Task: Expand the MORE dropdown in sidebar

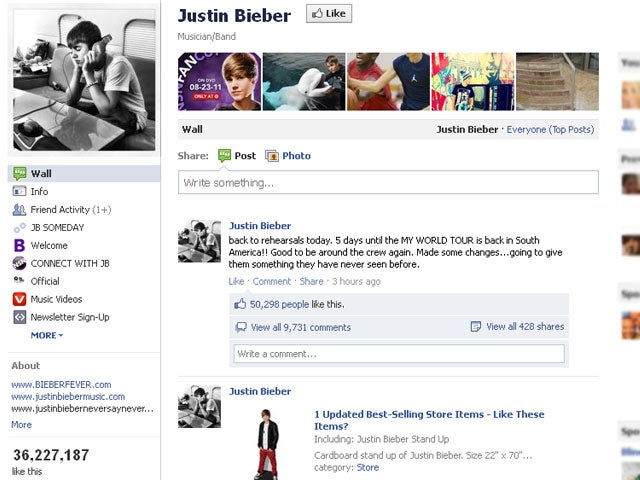Action: point(47,335)
